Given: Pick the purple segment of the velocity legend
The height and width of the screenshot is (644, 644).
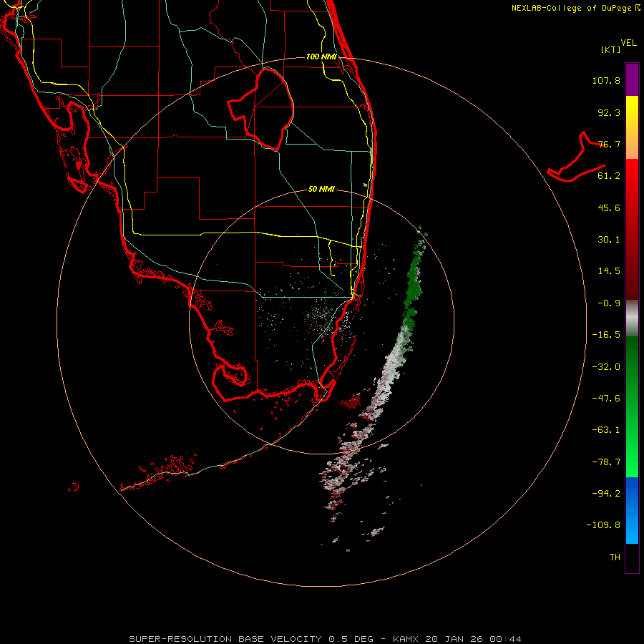Looking at the screenshot, I should point(632,79).
